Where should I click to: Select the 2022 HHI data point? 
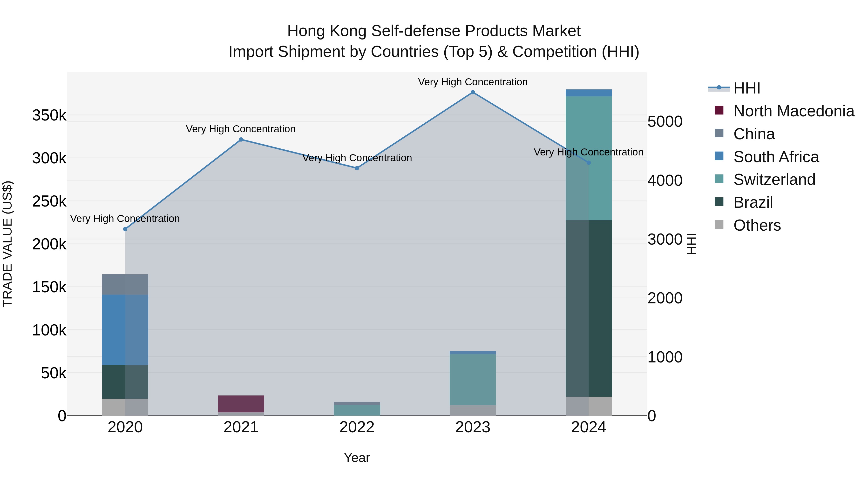coord(357,168)
